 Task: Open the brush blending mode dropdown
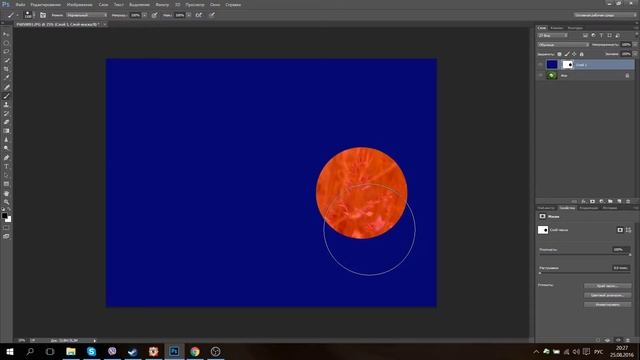pyautogui.click(x=87, y=15)
